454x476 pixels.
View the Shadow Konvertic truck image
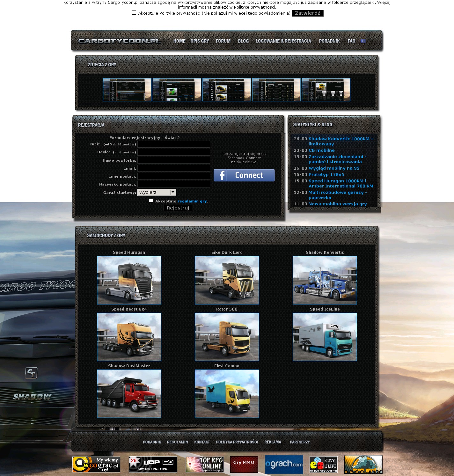pyautogui.click(x=325, y=280)
